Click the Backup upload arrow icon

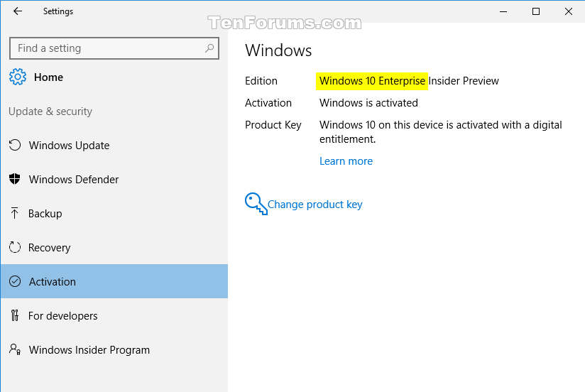click(x=14, y=213)
